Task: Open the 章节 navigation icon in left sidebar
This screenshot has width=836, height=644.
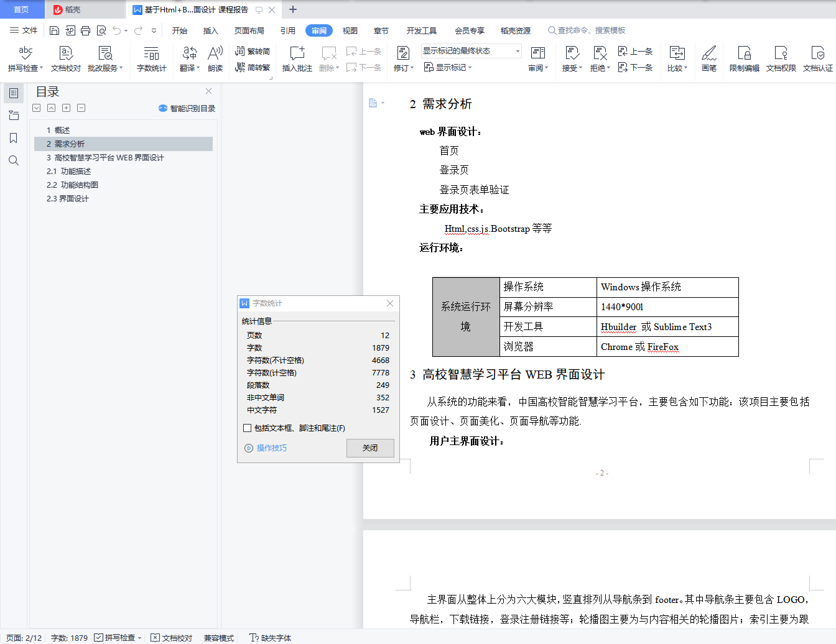Action: [x=14, y=116]
